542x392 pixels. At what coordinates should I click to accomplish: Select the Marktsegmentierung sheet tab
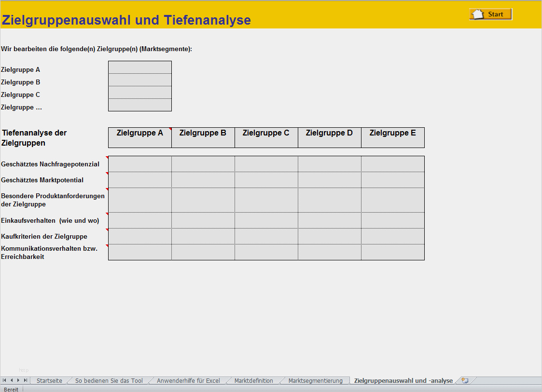tap(315, 381)
